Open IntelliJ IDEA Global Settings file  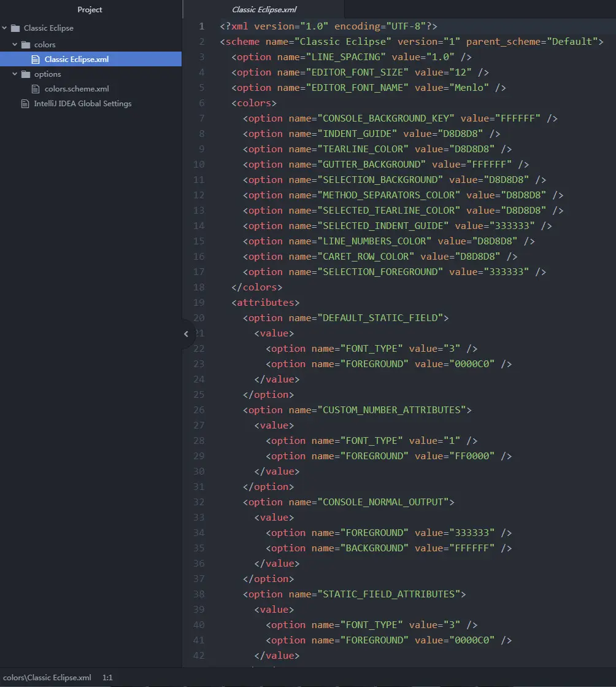(x=83, y=104)
